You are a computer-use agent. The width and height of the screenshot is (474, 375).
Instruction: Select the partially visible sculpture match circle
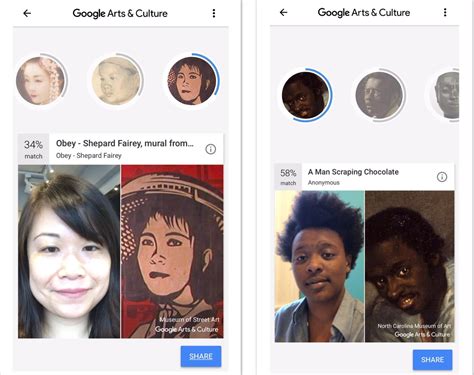pos(446,95)
